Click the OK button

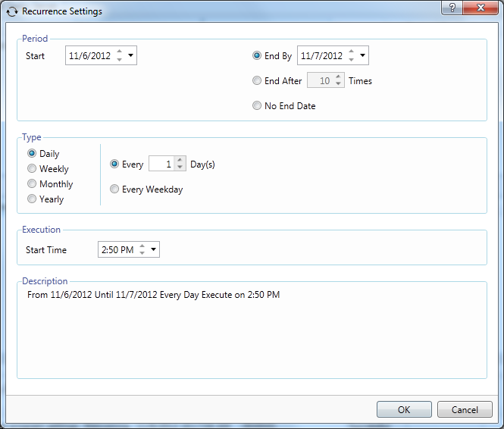[404, 409]
